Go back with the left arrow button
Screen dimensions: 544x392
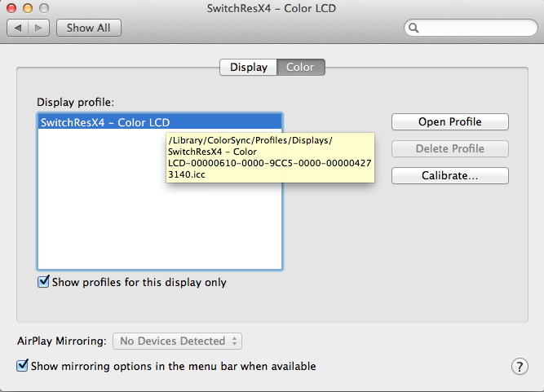[18, 28]
